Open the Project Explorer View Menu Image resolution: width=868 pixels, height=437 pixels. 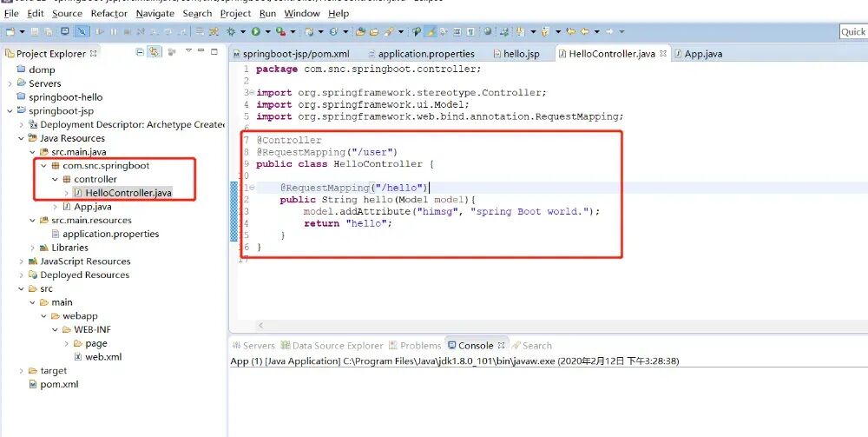[188, 50]
